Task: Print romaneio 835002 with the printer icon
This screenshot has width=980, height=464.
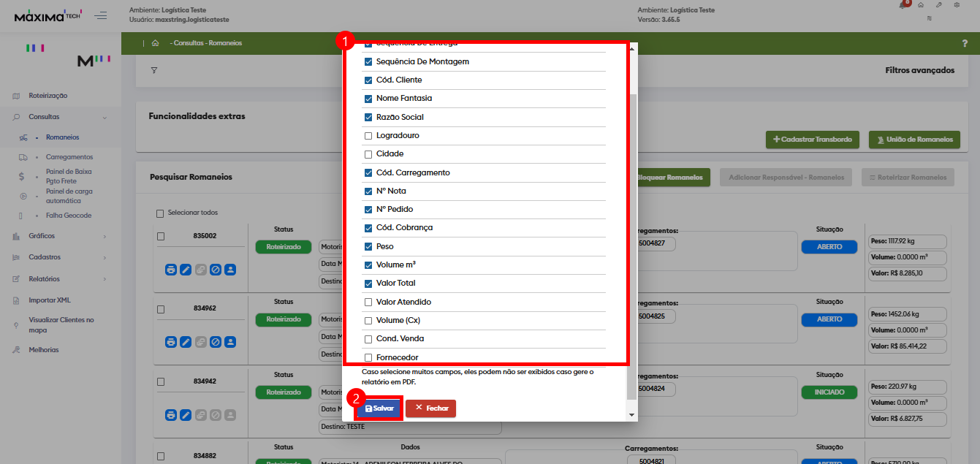Action: [x=171, y=270]
